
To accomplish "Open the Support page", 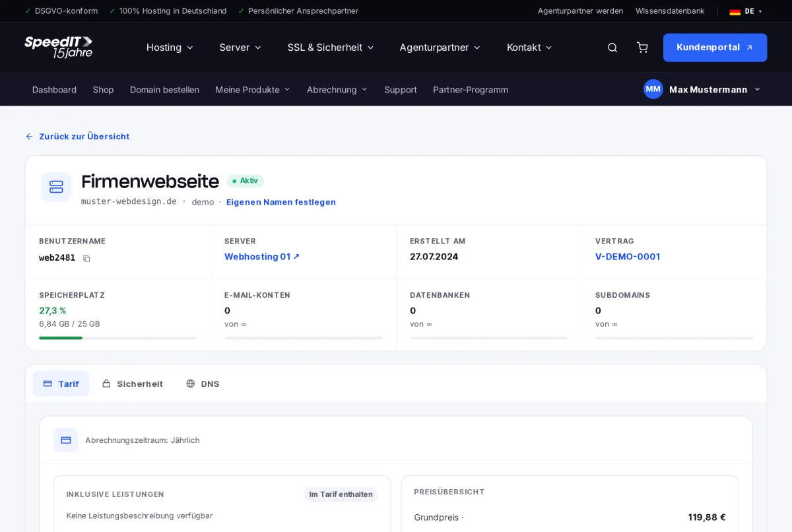I will click(x=401, y=90).
